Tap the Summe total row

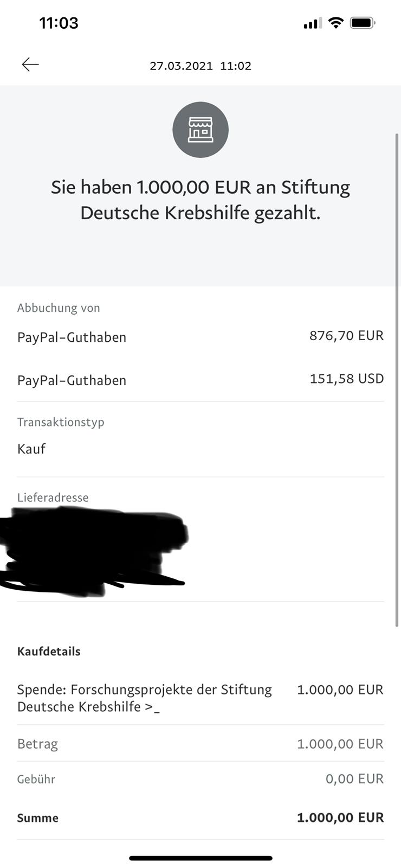[x=200, y=818]
